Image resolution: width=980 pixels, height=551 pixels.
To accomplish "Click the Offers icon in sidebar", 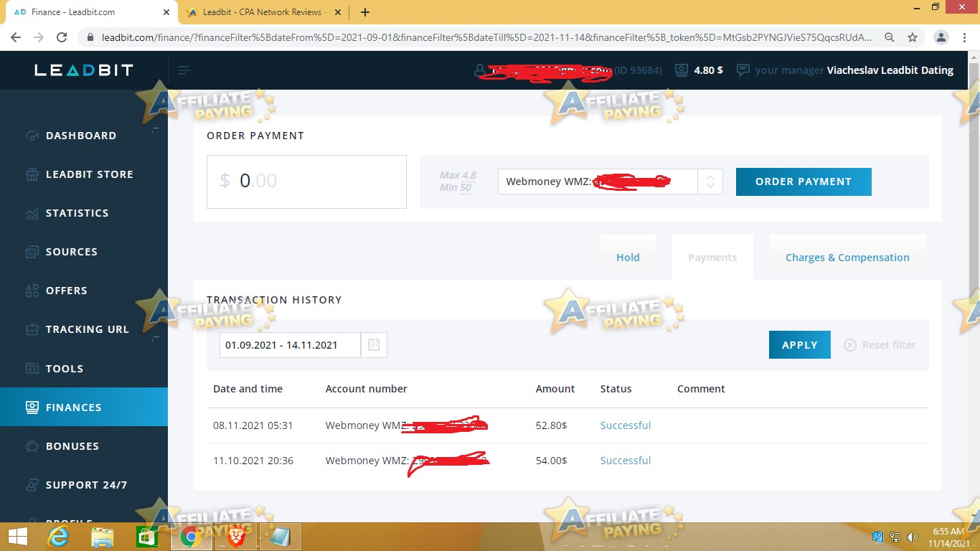I will click(x=32, y=291).
